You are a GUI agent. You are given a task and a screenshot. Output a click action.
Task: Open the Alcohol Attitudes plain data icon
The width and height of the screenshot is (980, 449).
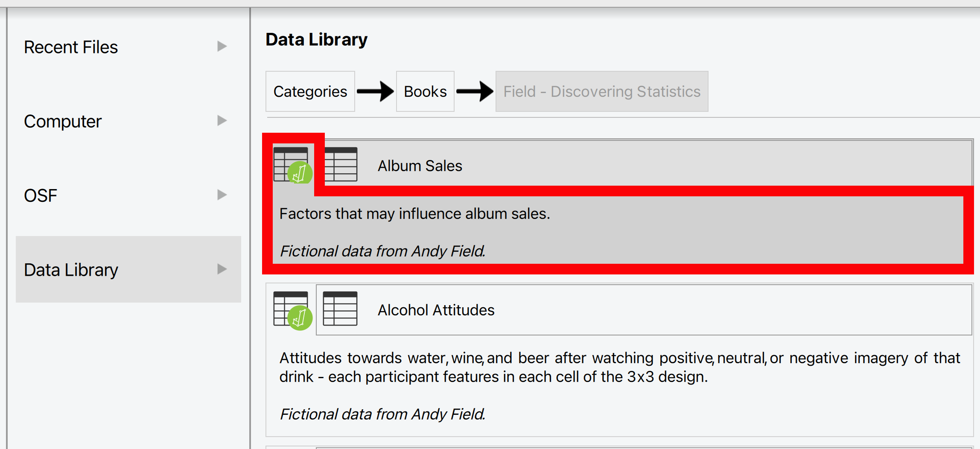coord(340,309)
